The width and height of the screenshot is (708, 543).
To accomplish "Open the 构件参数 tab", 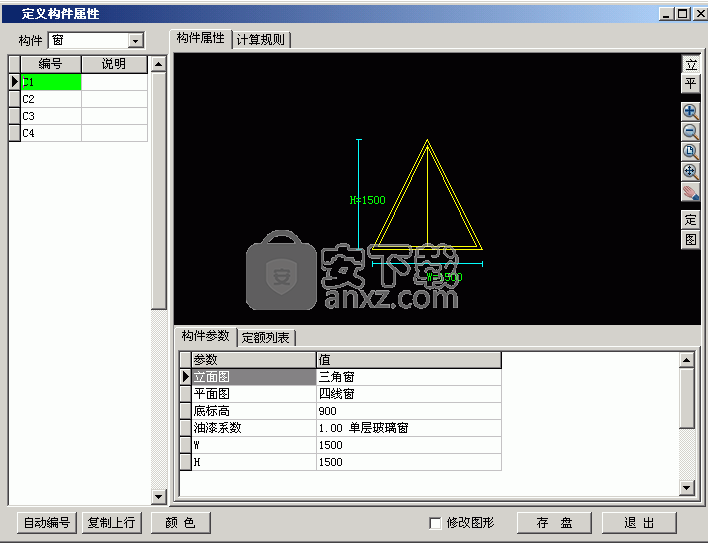I will point(205,336).
